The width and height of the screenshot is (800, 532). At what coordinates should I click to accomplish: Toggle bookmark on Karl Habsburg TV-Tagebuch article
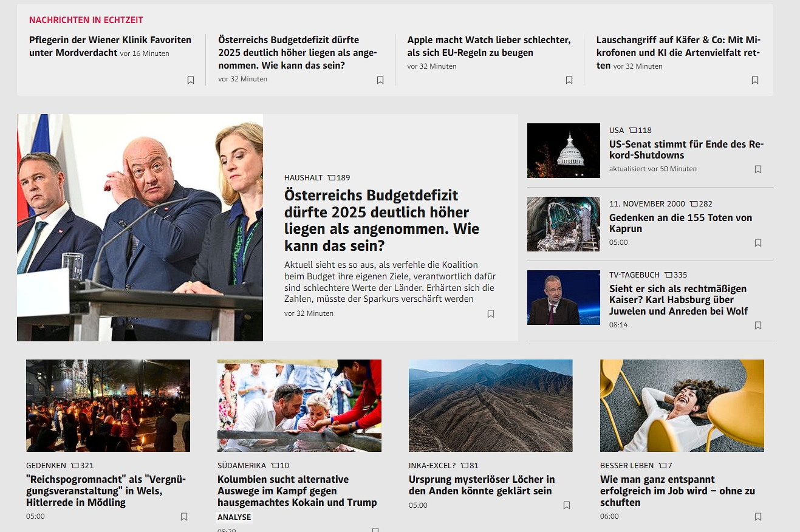758,326
